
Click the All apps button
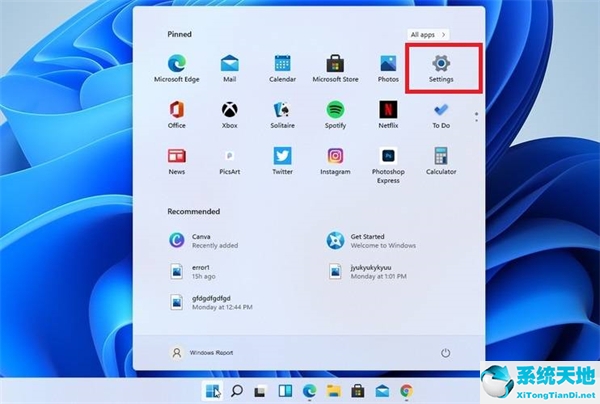[428, 34]
